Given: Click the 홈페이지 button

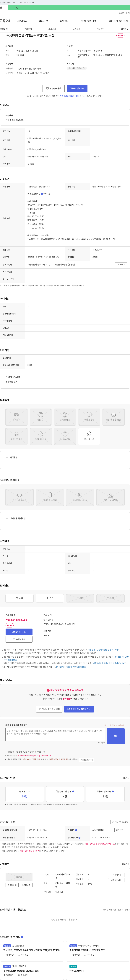Looking at the screenshot, I should click(116, 875).
